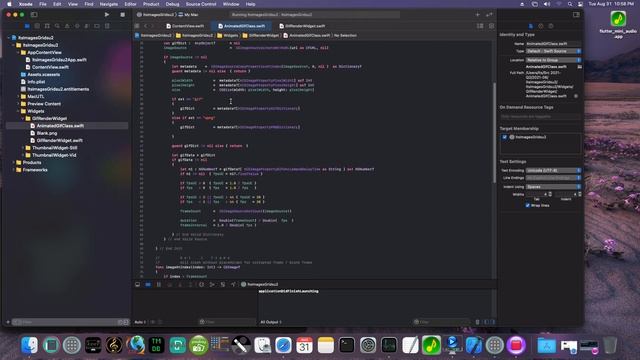Select the Project navigator icon
Image resolution: width=640 pixels, height=360 pixels.
[27, 26]
